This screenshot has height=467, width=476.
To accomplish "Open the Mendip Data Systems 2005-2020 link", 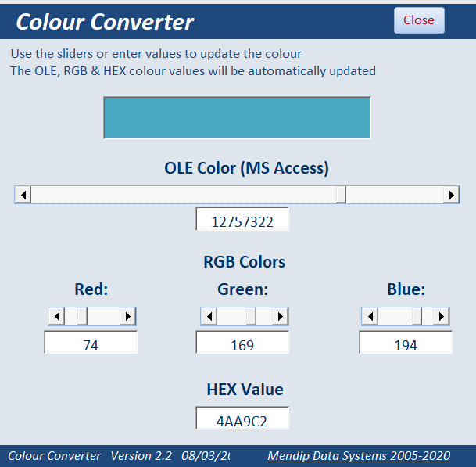I will tap(359, 455).
